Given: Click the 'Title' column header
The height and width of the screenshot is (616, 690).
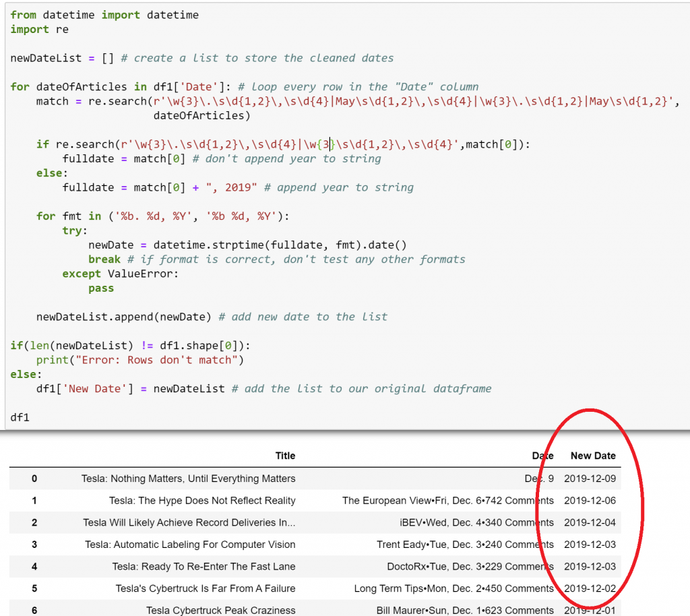Looking at the screenshot, I should (x=285, y=456).
